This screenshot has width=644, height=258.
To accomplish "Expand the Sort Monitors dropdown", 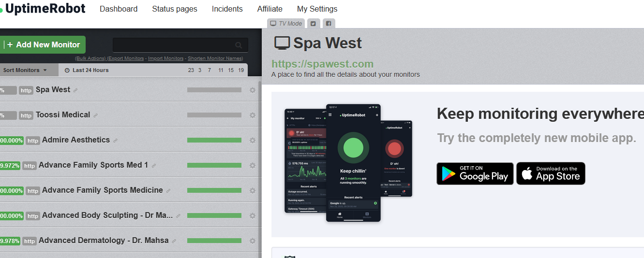I will pos(25,70).
